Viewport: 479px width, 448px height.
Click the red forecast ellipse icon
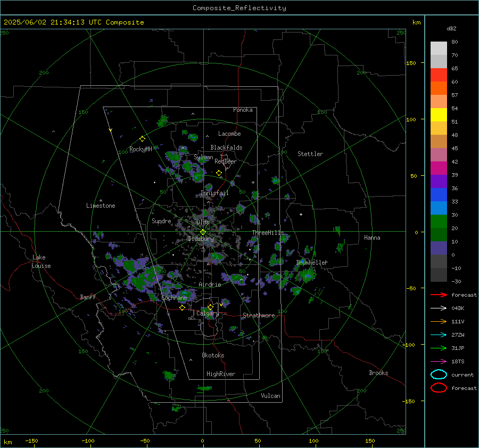(x=439, y=388)
